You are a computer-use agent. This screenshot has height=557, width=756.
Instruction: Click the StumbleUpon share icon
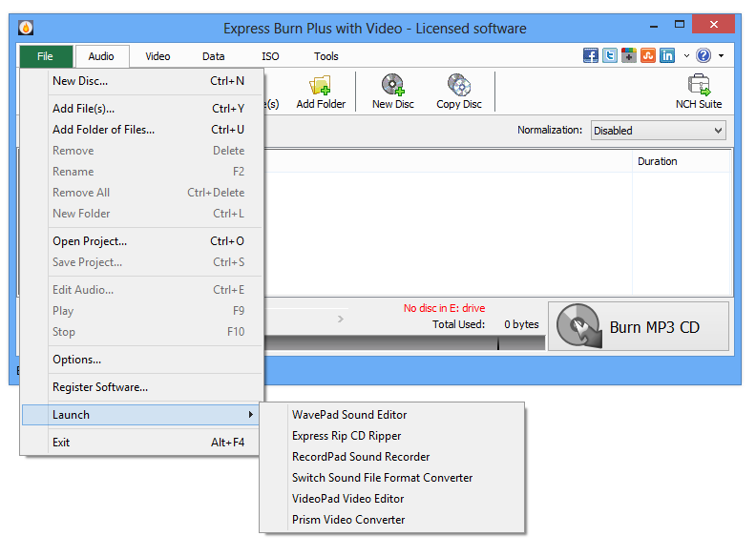648,55
